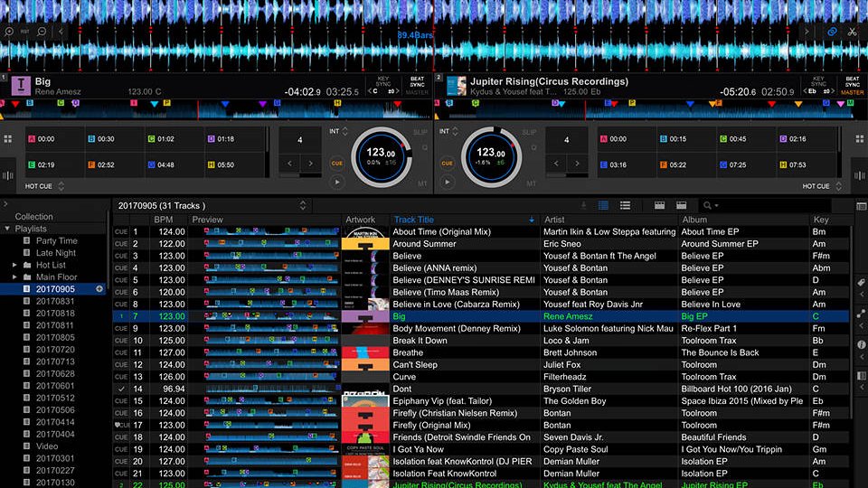Click the plus icon next to playlist 20170905

pyautogui.click(x=99, y=289)
